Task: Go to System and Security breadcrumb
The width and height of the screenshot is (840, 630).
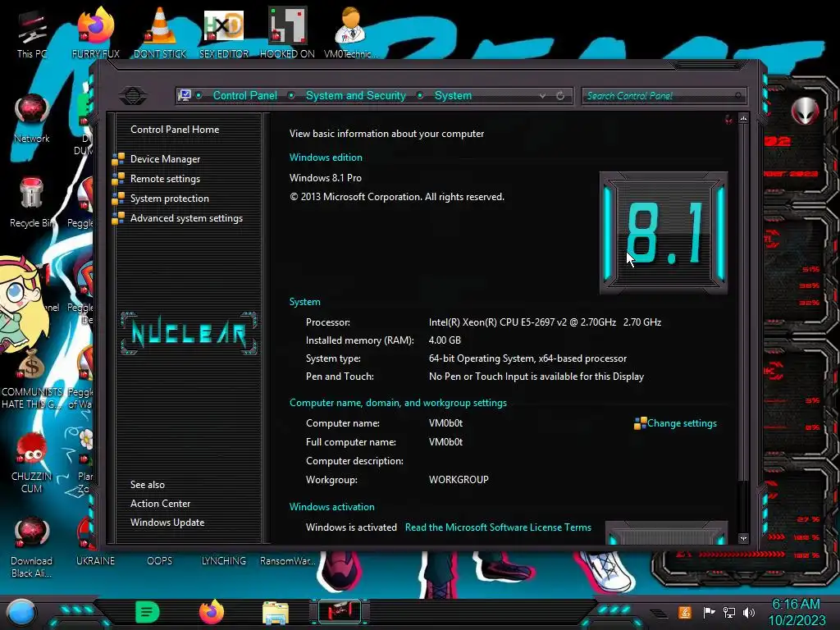Action: [356, 95]
